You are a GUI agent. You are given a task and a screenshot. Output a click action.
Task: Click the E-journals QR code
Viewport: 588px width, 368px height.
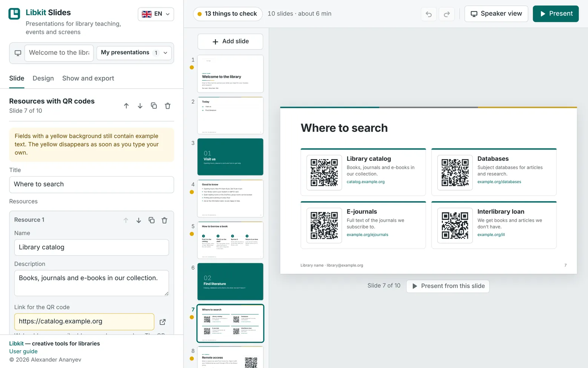pyautogui.click(x=324, y=225)
